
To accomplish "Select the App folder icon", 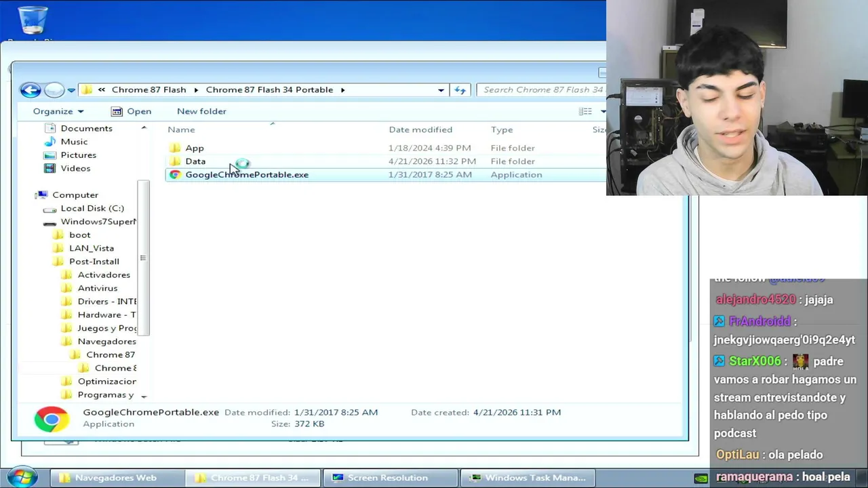I will [x=175, y=148].
